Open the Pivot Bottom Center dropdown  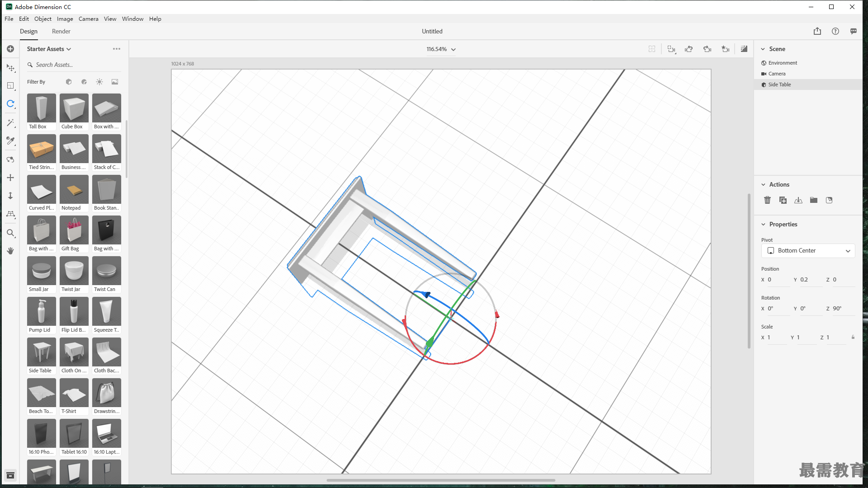tap(808, 251)
